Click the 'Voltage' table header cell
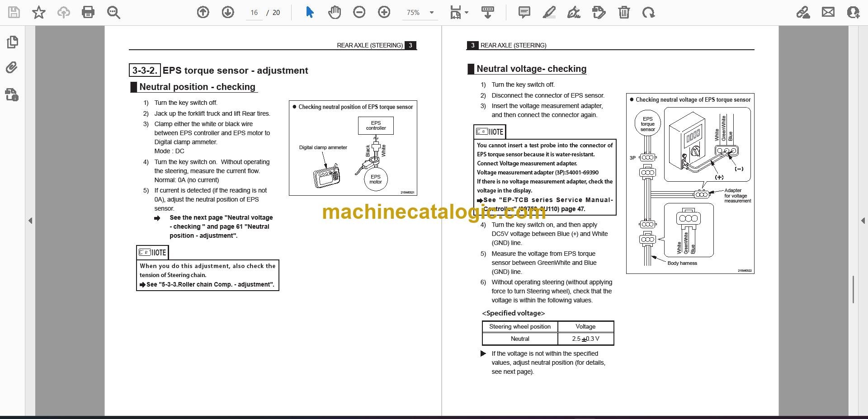This screenshot has height=419, width=868. [x=585, y=326]
